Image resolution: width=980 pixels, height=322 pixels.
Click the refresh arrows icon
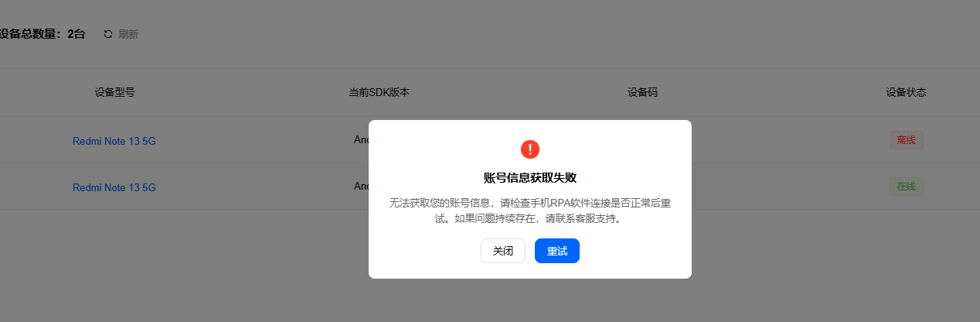point(108,34)
